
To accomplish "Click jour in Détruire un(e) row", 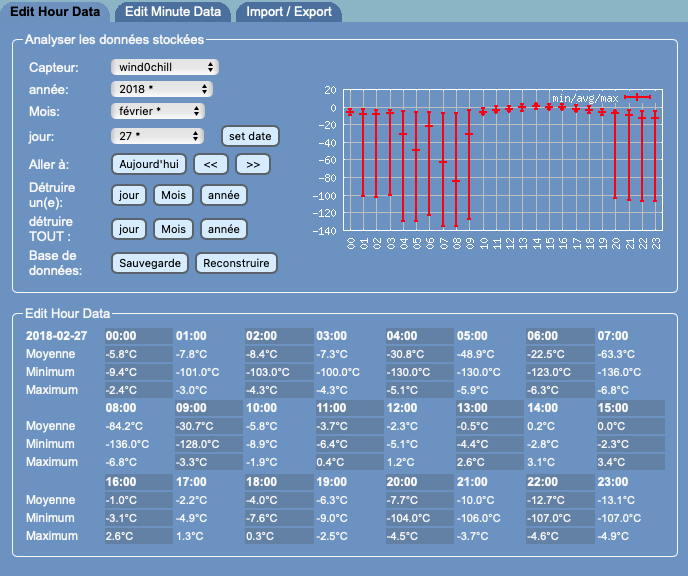I will 129,195.
